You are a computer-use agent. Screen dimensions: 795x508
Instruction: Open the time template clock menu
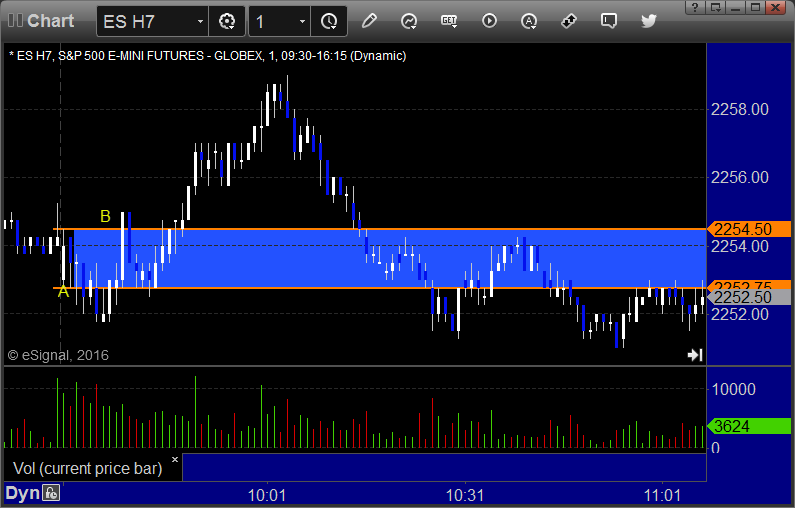[329, 21]
